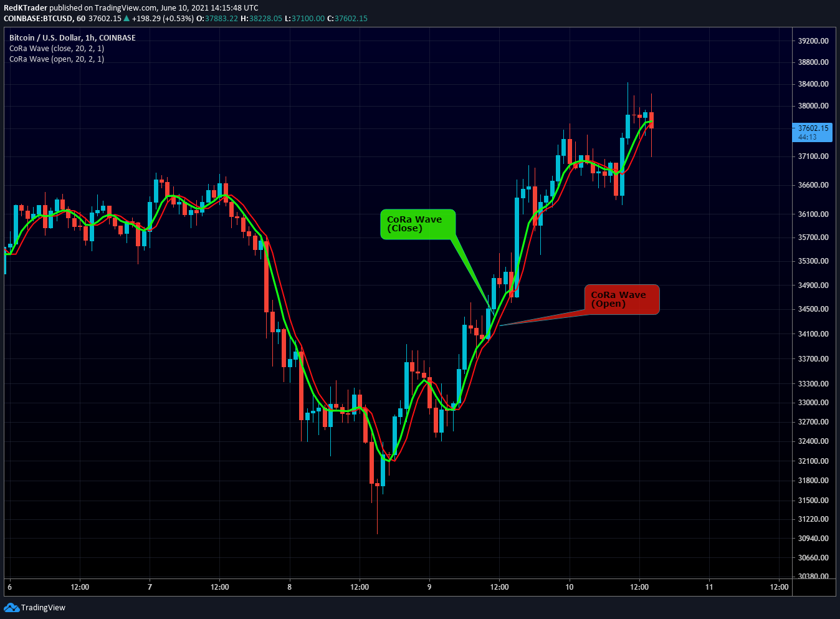Viewport: 840px width, 619px height.
Task: Select the CoRa Wave (Close) callout label
Action: (418, 224)
